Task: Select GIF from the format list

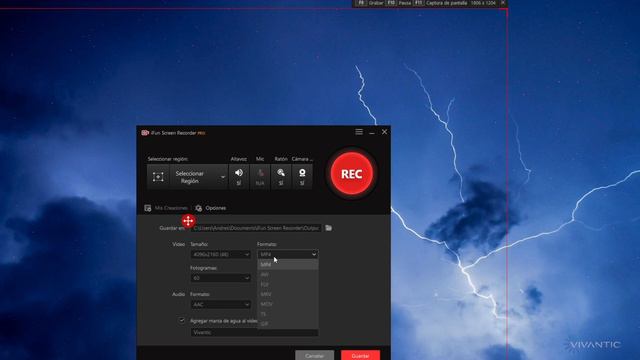Action: 288,324
